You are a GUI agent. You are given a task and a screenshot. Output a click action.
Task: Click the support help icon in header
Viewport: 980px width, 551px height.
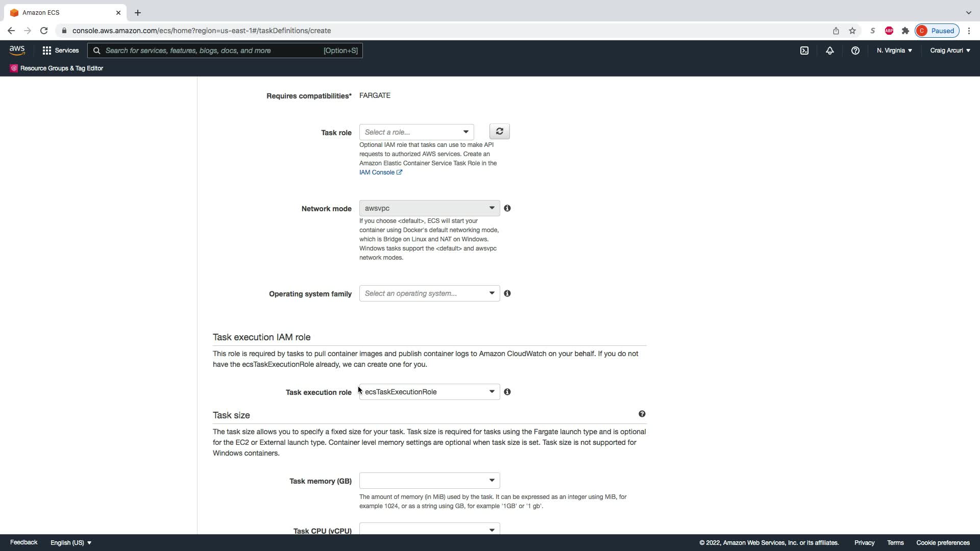point(855,51)
